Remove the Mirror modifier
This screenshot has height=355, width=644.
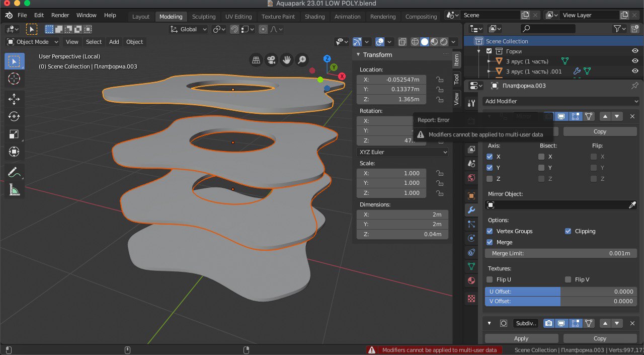tap(632, 116)
